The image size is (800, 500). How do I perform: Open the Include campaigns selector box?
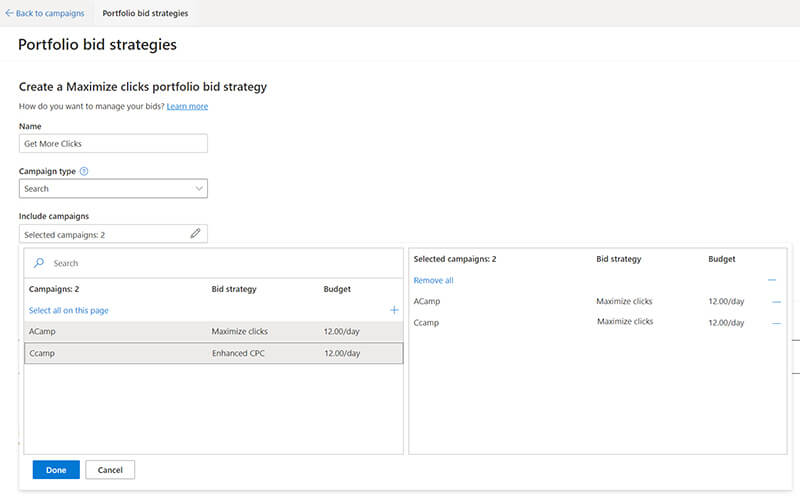[113, 234]
